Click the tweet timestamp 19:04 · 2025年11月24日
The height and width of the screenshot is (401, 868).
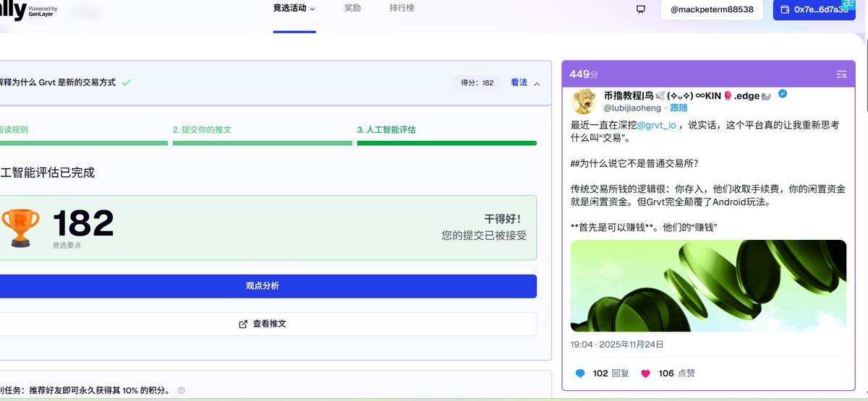click(x=617, y=345)
